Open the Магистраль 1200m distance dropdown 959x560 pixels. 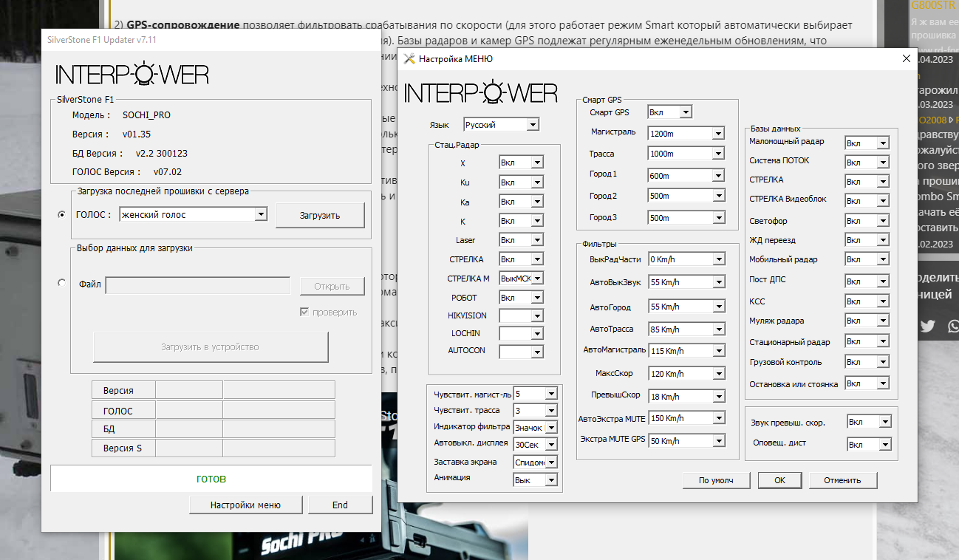click(x=717, y=134)
